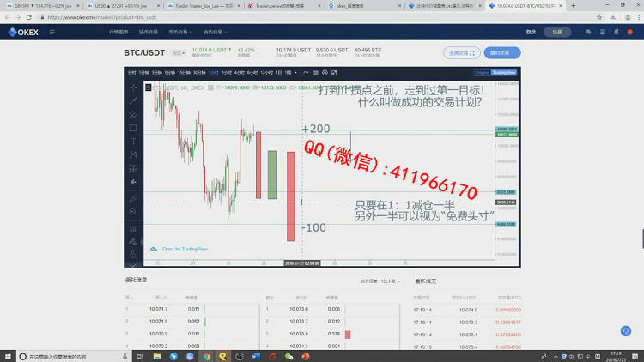This screenshot has width=644, height=362.
Task: Click buy order price 10,070.9
Action: (158, 334)
